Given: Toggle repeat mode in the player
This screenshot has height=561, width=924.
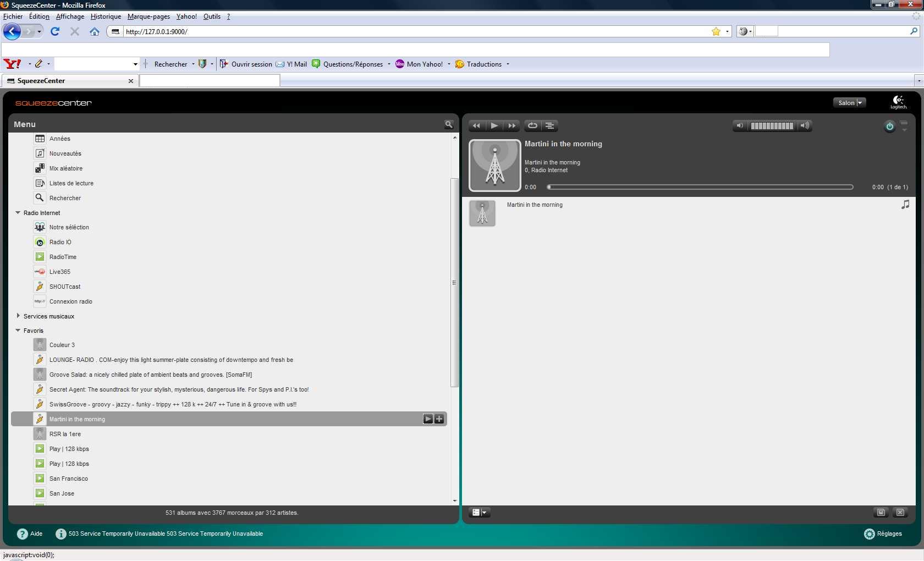Looking at the screenshot, I should click(532, 126).
